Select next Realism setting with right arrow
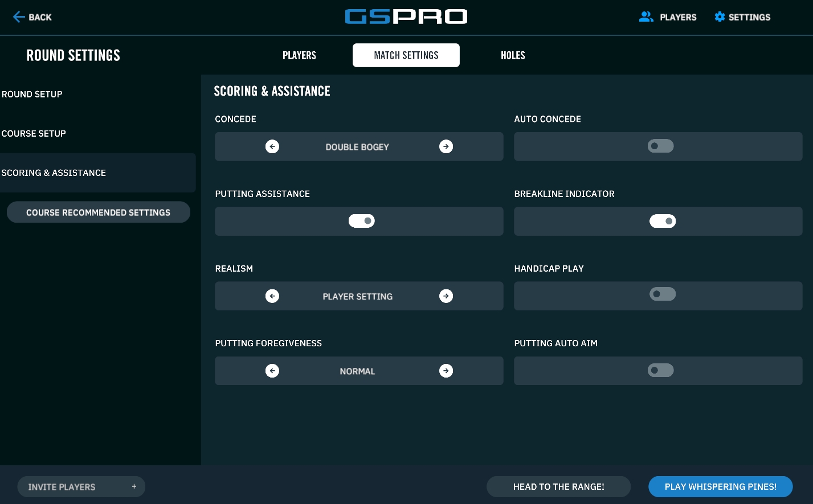This screenshot has width=813, height=504. click(x=446, y=296)
